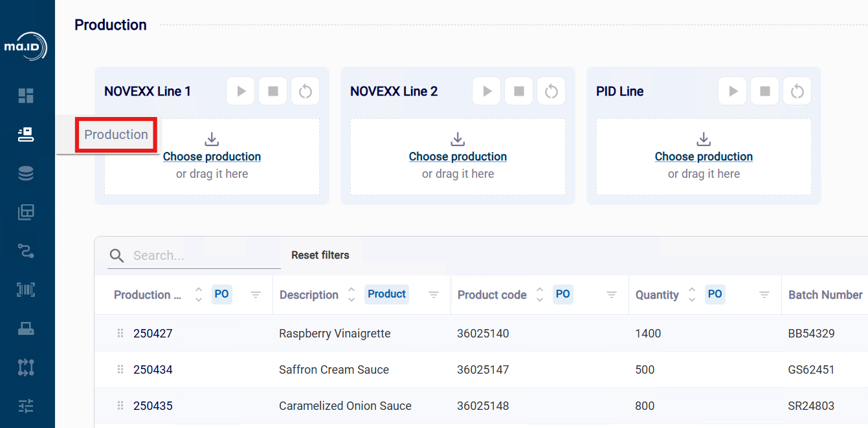The width and height of the screenshot is (868, 428).
Task: Click Product tag in Description header
Action: coord(386,294)
